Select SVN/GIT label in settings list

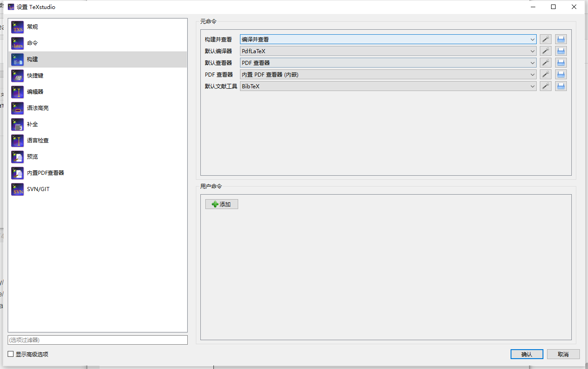[x=38, y=189]
